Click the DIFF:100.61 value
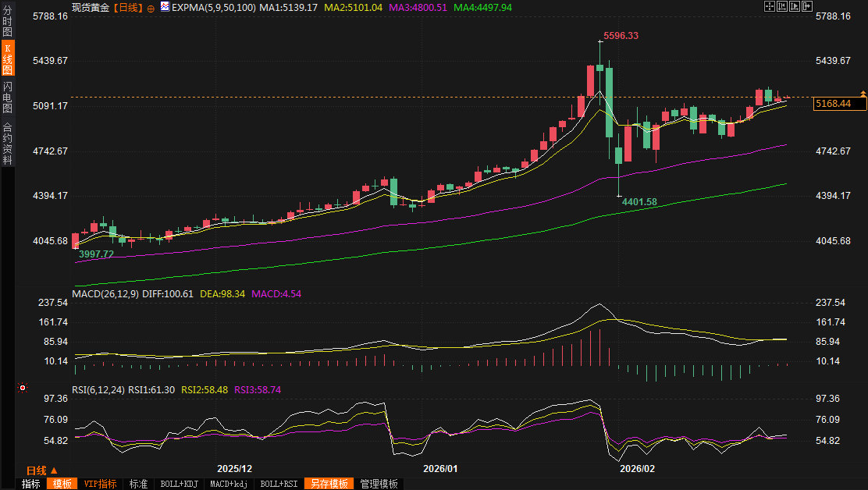The width and height of the screenshot is (868, 490). [x=168, y=293]
